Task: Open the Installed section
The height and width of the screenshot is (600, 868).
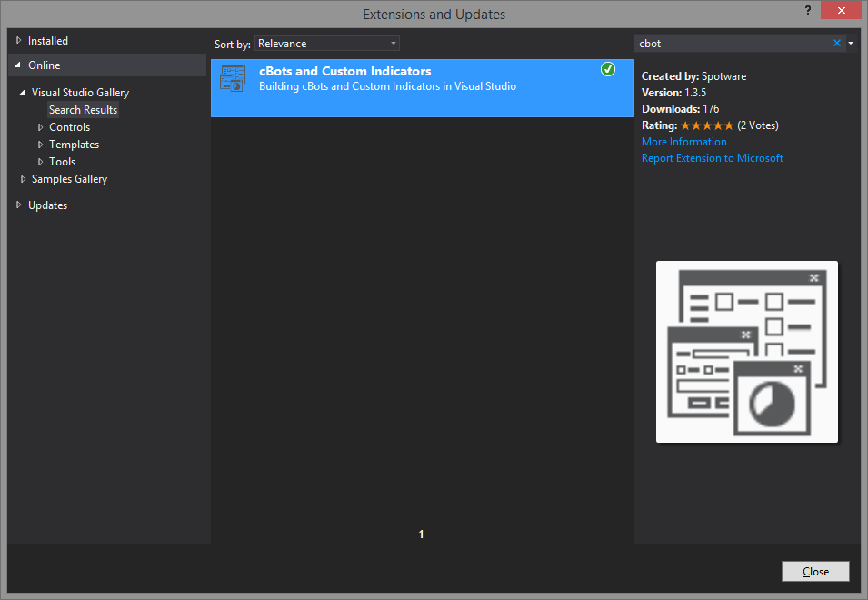Action: point(48,40)
